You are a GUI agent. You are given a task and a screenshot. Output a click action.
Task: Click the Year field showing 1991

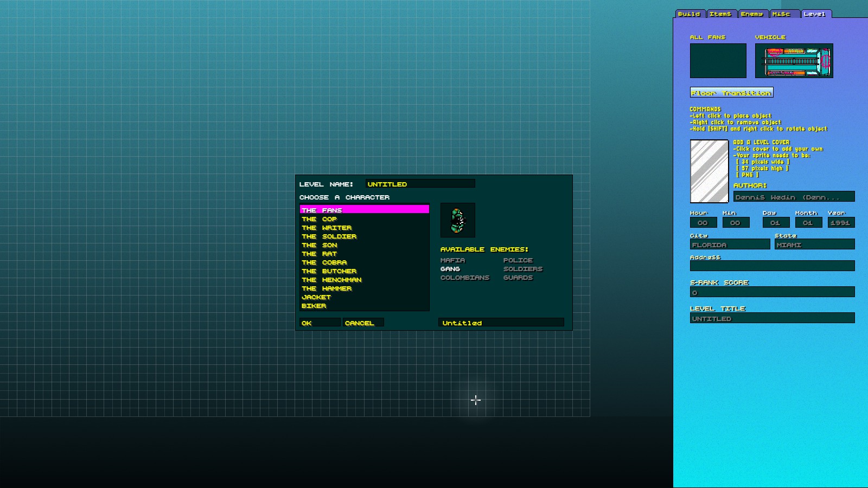(x=840, y=223)
